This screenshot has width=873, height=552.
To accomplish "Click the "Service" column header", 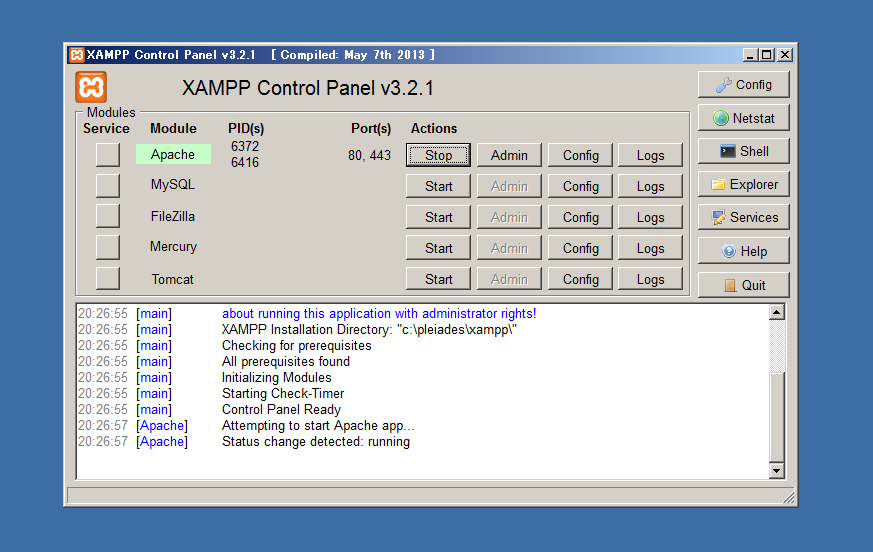I will tap(106, 128).
